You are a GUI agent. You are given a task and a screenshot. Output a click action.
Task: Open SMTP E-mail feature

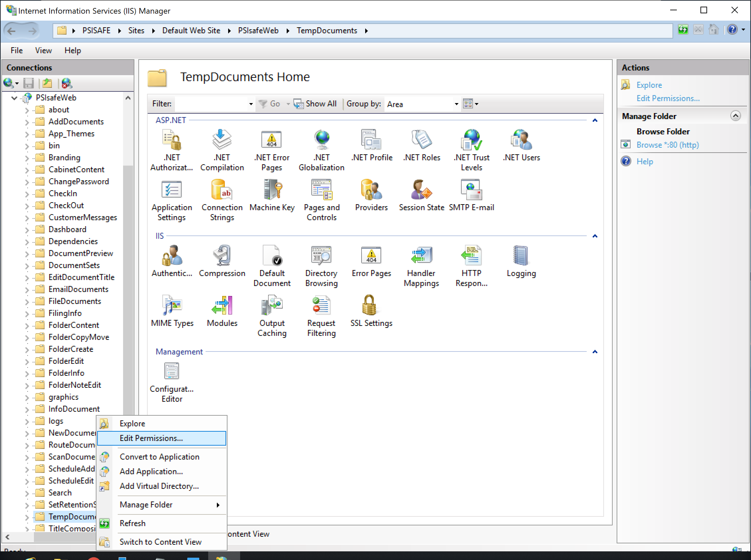click(x=471, y=195)
